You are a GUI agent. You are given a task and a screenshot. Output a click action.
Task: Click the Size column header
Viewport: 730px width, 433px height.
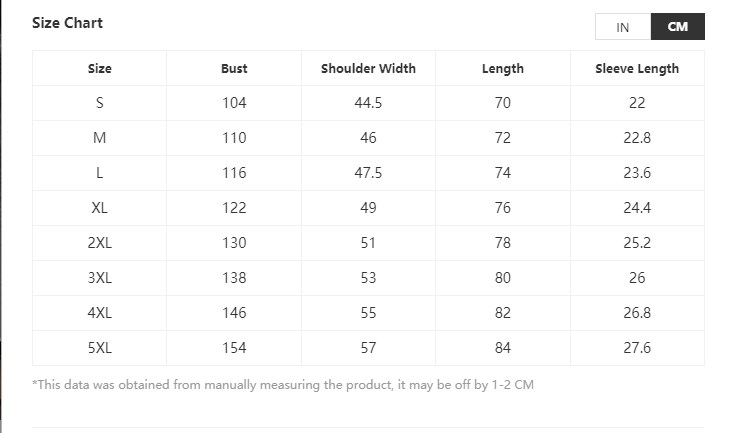click(100, 68)
